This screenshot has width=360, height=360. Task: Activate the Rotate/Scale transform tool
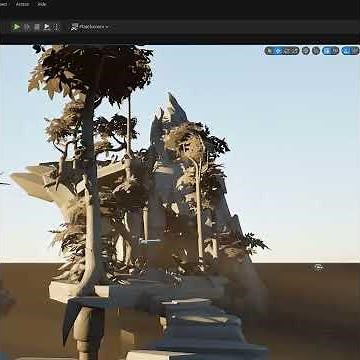pyautogui.click(x=291, y=51)
